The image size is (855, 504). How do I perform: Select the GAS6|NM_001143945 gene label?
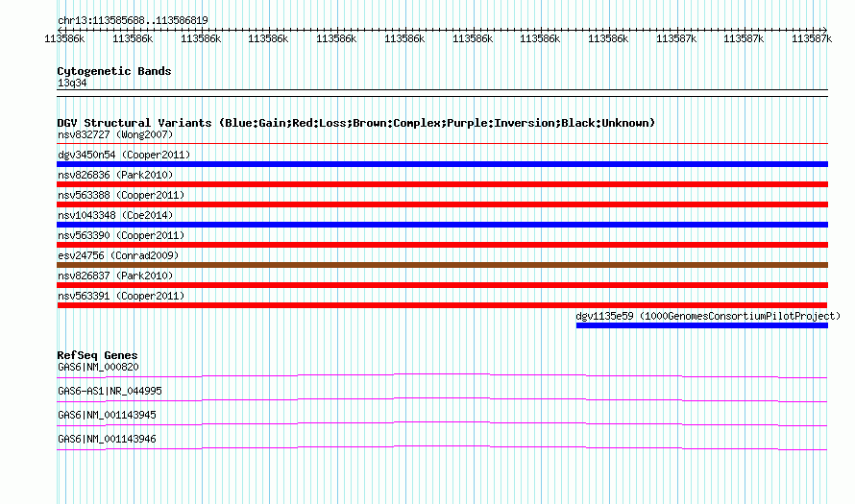[x=107, y=415]
